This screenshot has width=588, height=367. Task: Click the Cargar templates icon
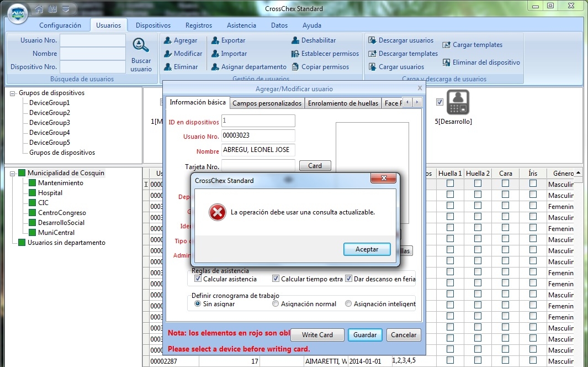(x=446, y=45)
